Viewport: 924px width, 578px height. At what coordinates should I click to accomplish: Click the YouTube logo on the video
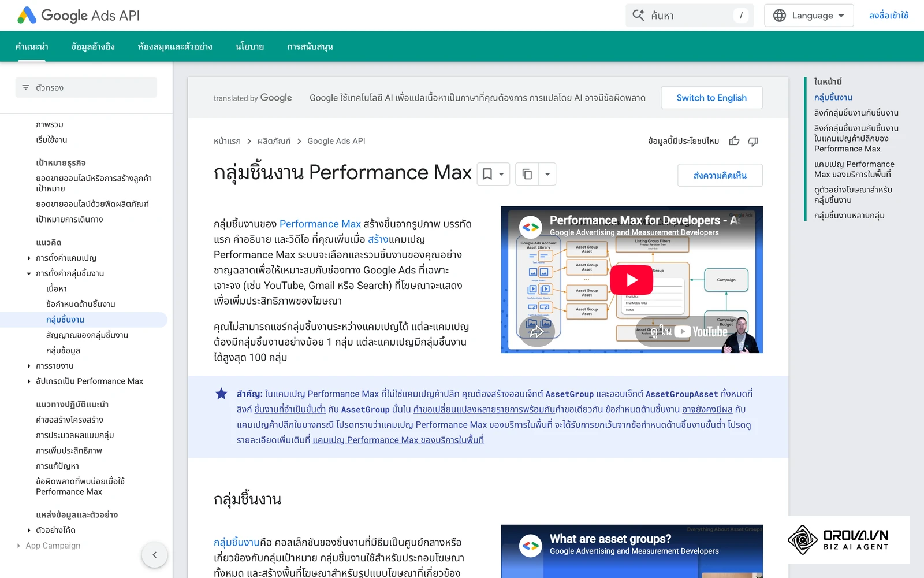point(701,331)
